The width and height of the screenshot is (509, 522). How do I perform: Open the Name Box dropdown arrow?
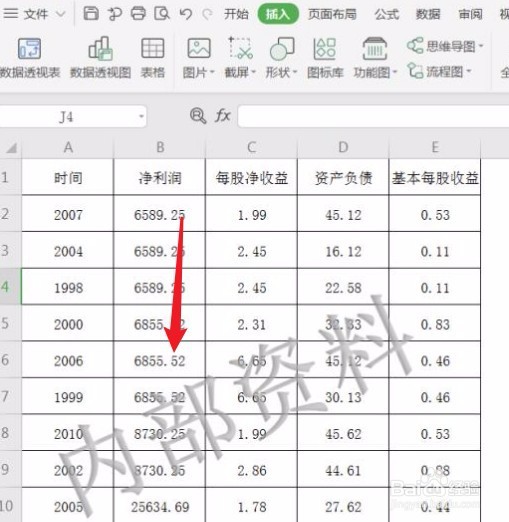[141, 116]
